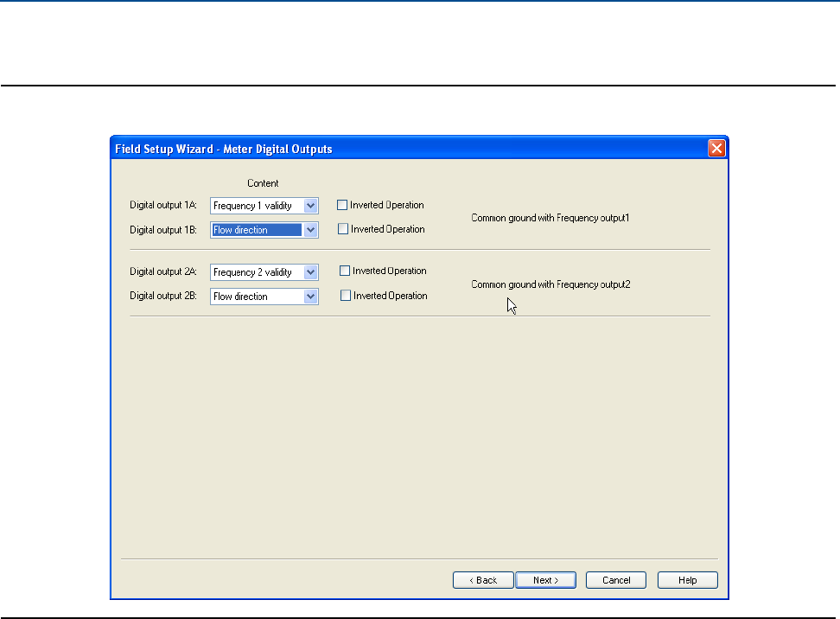Click the "Digital output 1A:" label
The height and width of the screenshot is (619, 840).
[x=163, y=206]
